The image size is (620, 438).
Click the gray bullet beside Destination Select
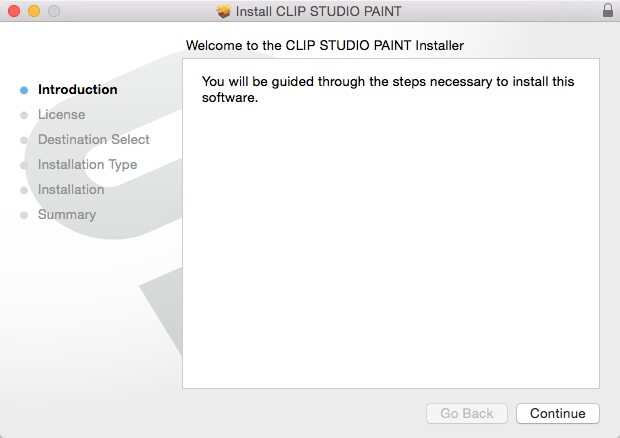24,140
